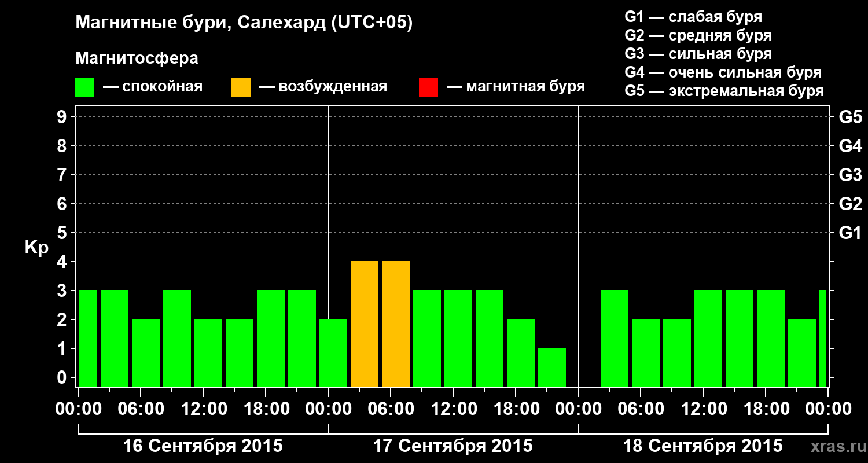Click the '18:00' tick label under 17 Сентября
This screenshot has width=868, height=463.
point(516,409)
